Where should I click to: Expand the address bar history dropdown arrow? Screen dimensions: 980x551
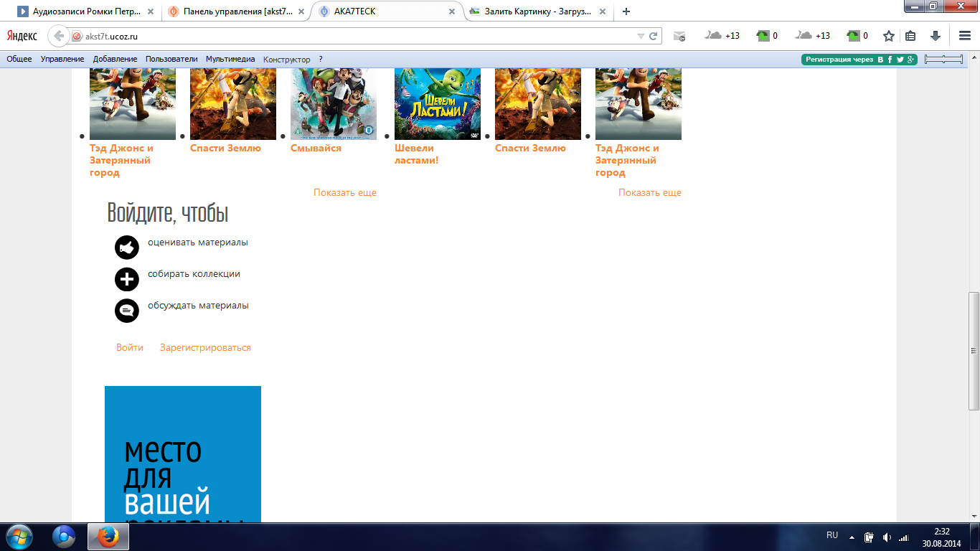tap(641, 36)
